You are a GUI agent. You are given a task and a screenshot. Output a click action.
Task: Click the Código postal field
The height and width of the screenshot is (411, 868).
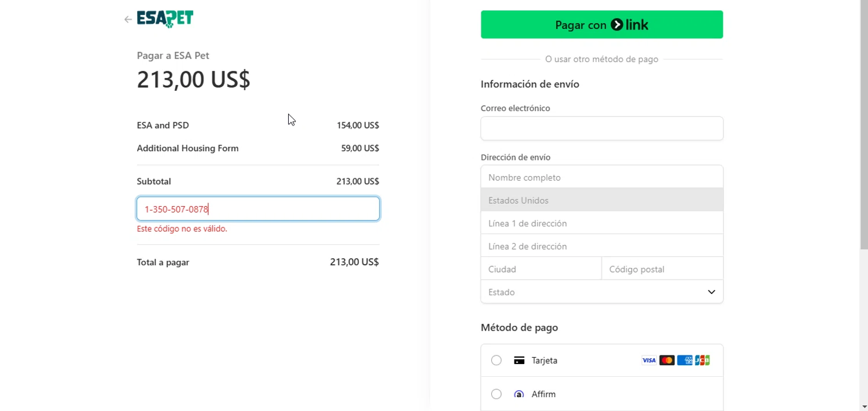[662, 269]
